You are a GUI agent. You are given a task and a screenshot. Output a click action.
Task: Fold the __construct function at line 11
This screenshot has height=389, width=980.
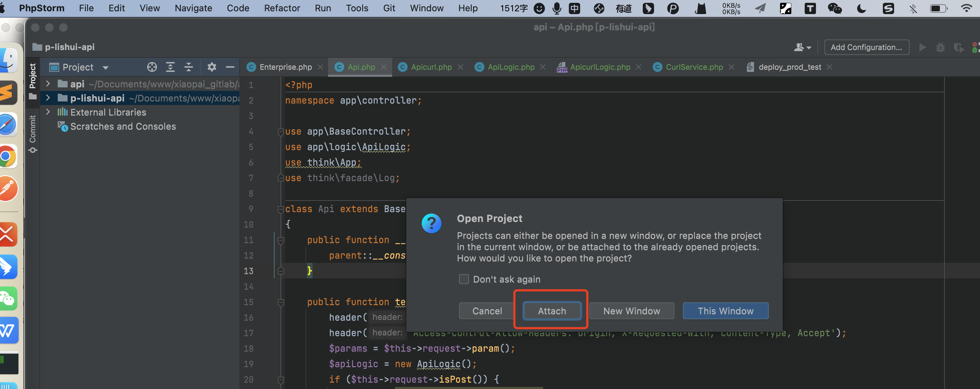coord(281,240)
